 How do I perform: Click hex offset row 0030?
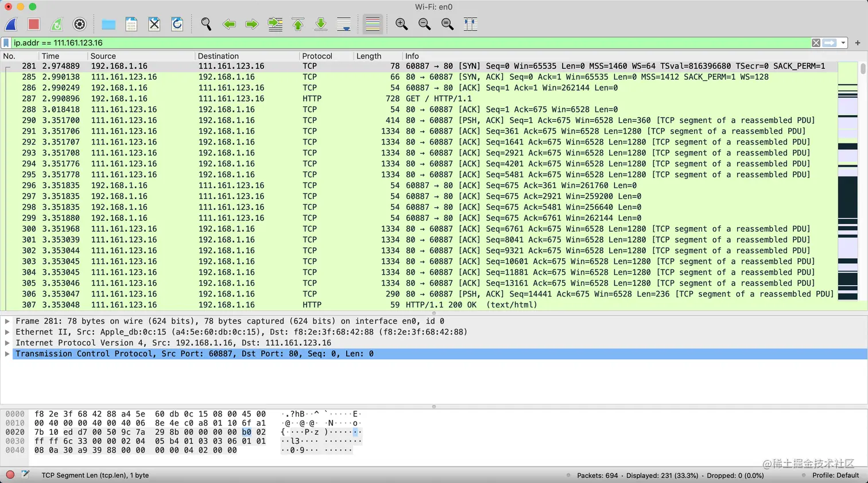(15, 441)
